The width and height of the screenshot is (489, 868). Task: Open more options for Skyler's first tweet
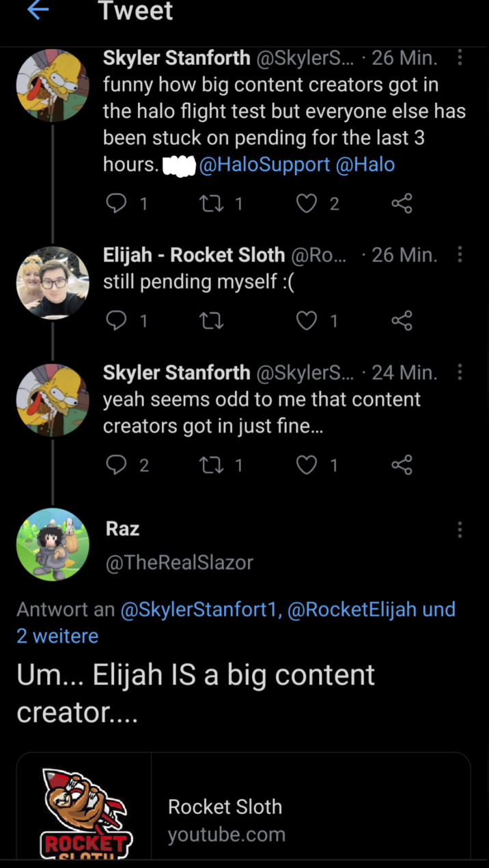pos(460,58)
